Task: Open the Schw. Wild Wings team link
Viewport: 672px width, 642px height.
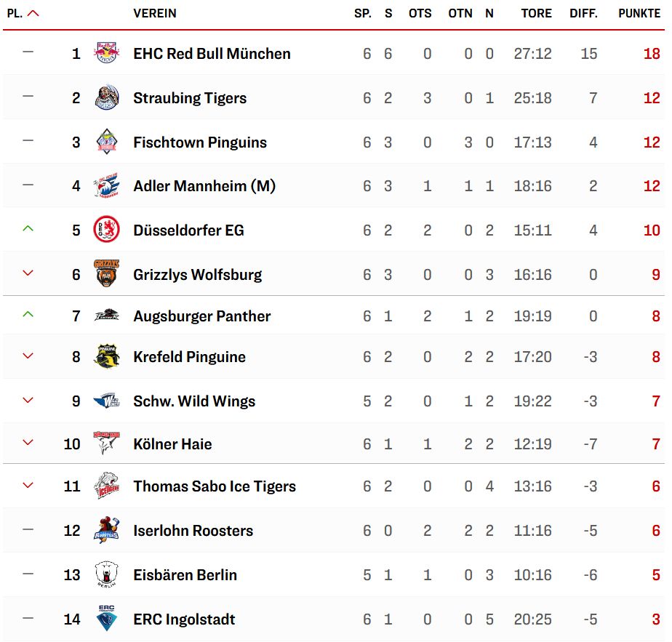Action: coord(194,401)
